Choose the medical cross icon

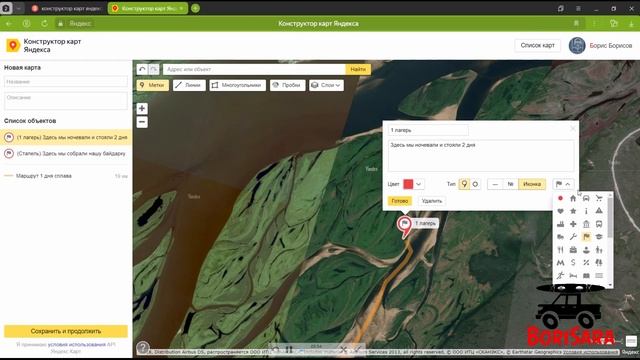point(573,224)
